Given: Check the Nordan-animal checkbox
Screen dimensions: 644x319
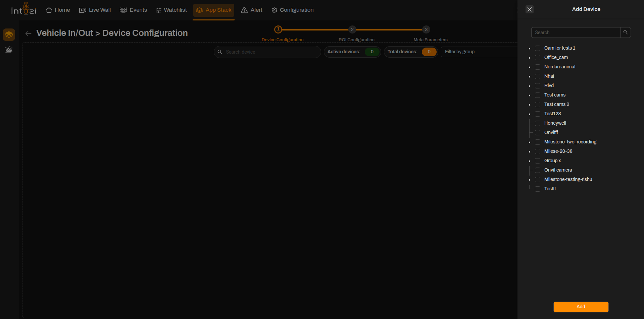Looking at the screenshot, I should tap(538, 67).
